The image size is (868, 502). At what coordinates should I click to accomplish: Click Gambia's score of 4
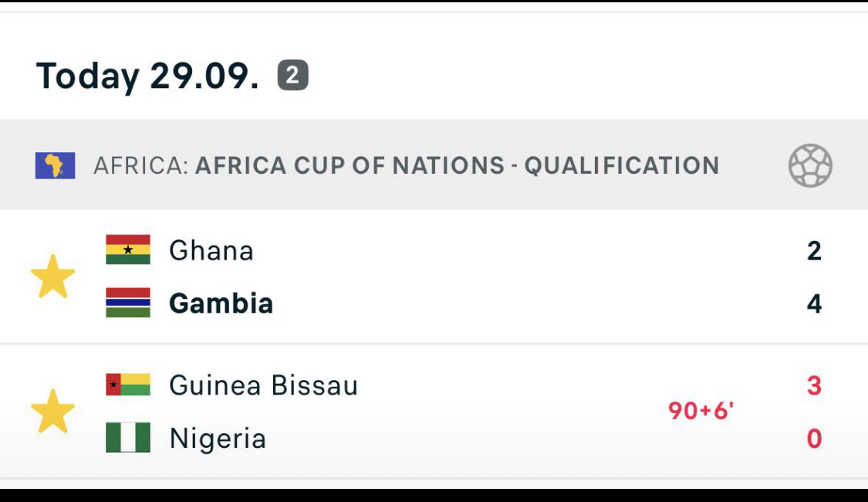pos(814,304)
